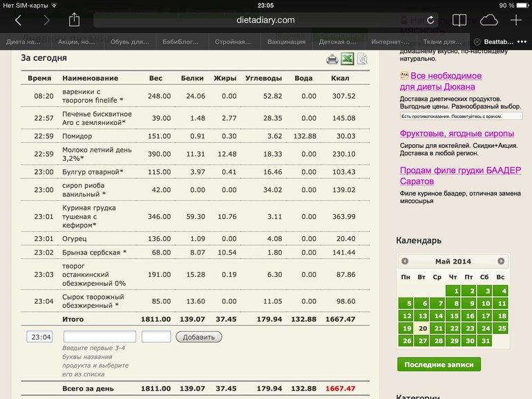The width and height of the screenshot is (532, 399).
Task: Go to previous month in calendar
Action: point(405,261)
